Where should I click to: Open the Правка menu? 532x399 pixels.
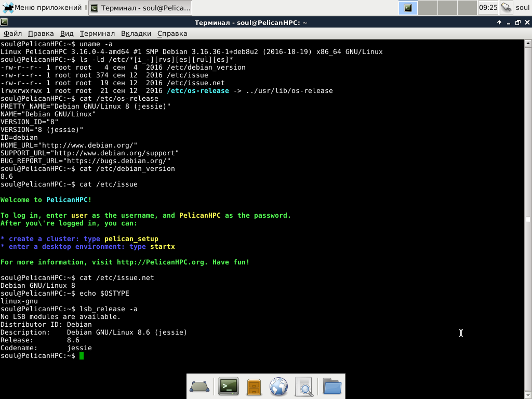click(x=41, y=34)
